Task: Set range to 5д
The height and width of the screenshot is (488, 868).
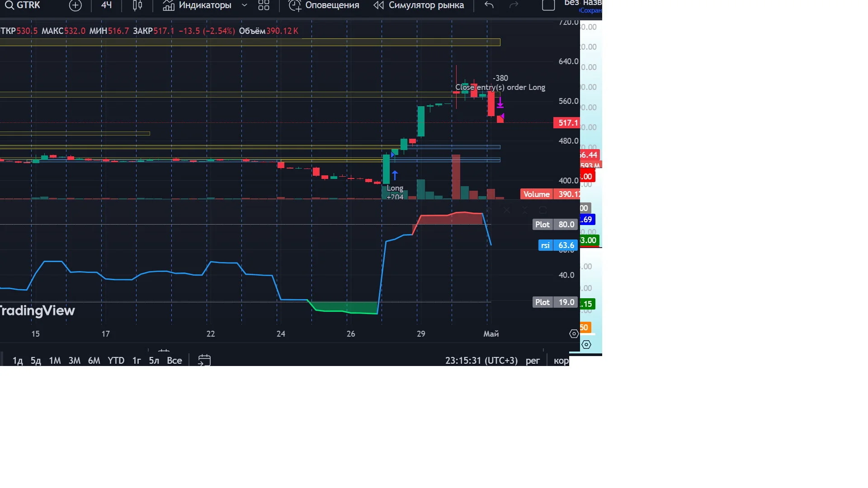Action: click(36, 361)
